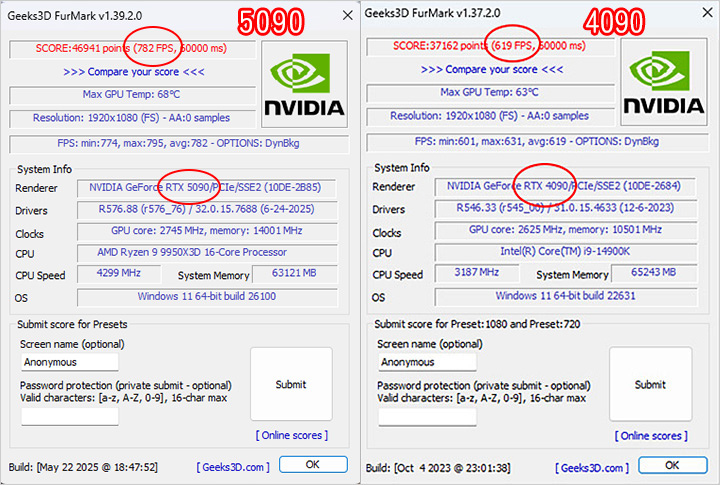
Task: Visit Geeks3D.com link in 5090 window
Action: [x=233, y=467]
